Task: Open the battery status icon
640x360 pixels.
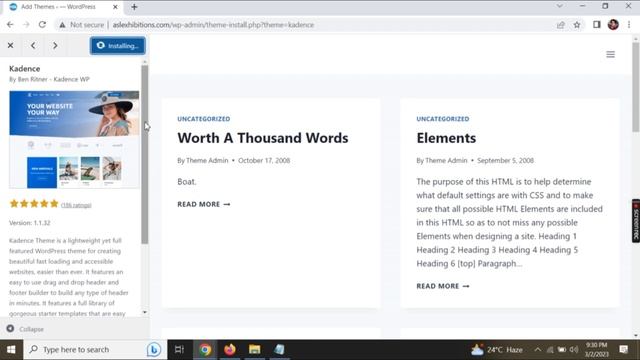Action: [562, 350]
